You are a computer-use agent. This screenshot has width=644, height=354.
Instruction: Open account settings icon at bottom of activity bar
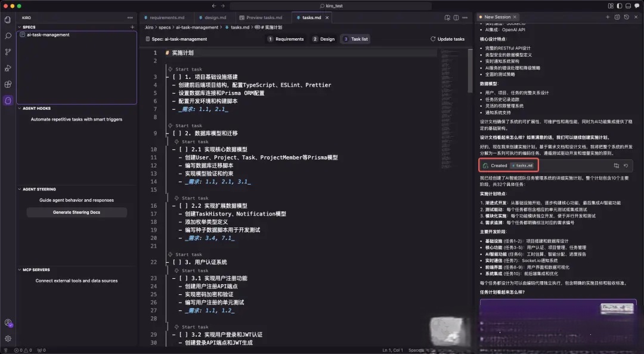pos(7,323)
